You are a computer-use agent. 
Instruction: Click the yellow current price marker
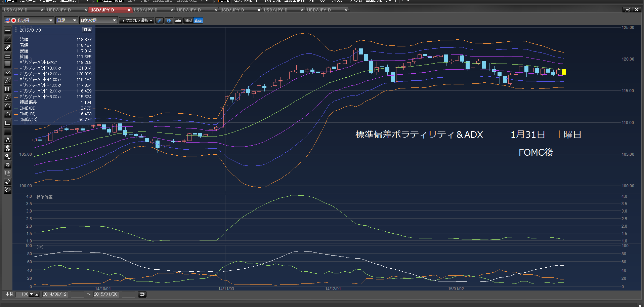pyautogui.click(x=564, y=72)
